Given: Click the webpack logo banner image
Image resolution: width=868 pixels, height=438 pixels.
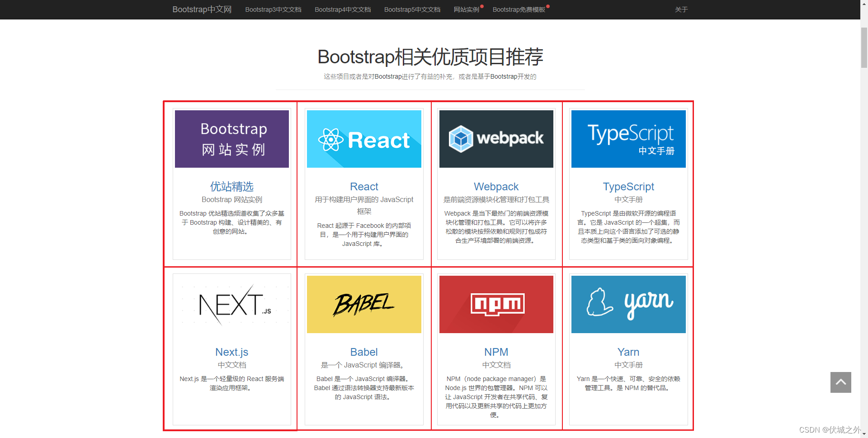Looking at the screenshot, I should (496, 139).
